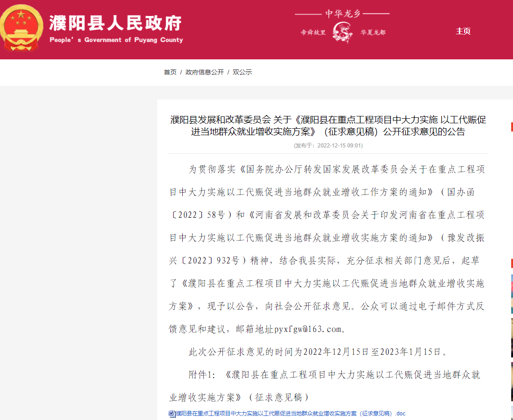This screenshot has height=420, width=513.
Task: Click the 帝舜故里 text
Action: pyautogui.click(x=313, y=32)
